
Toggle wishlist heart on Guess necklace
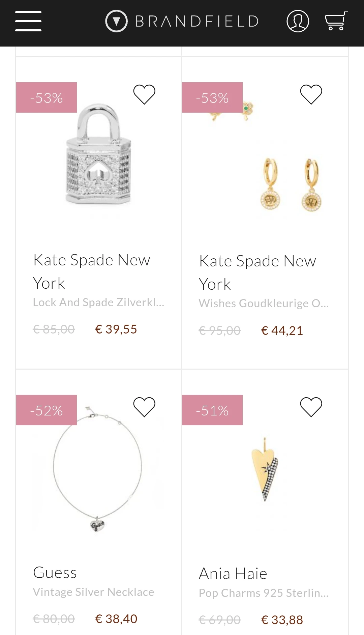(144, 407)
